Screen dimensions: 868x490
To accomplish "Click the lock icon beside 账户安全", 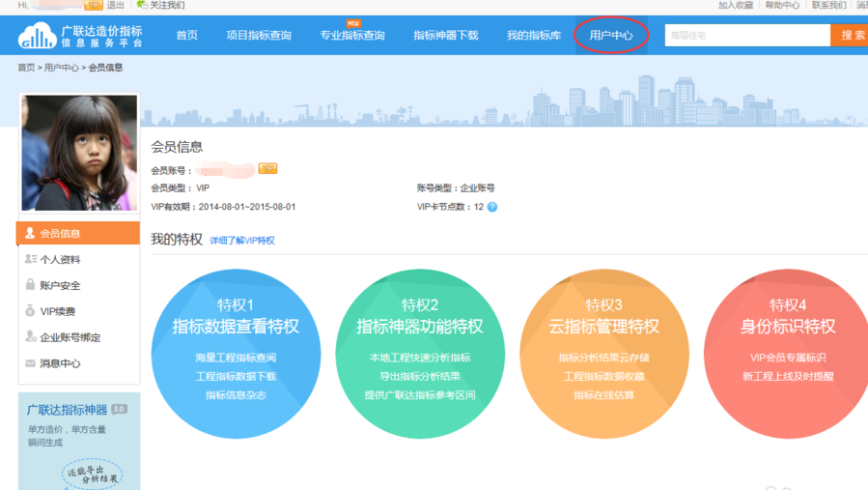I will click(31, 284).
